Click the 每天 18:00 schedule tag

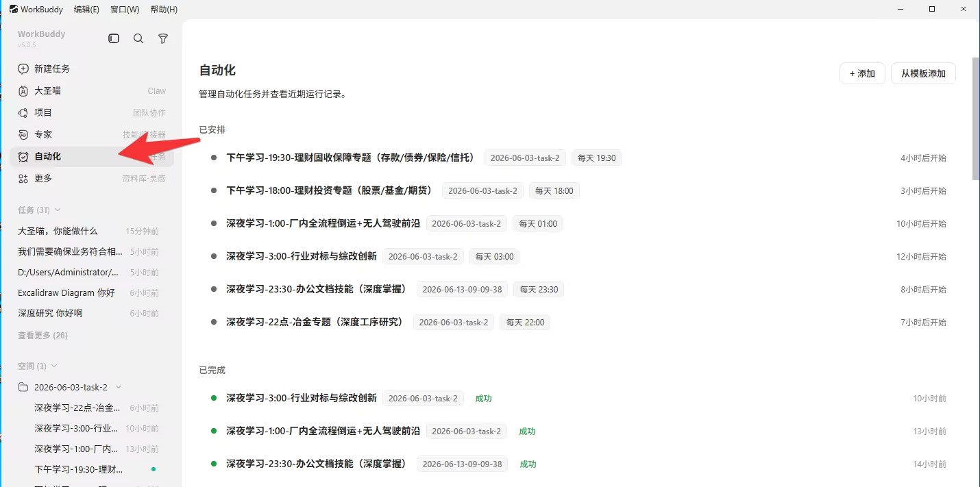(x=554, y=190)
